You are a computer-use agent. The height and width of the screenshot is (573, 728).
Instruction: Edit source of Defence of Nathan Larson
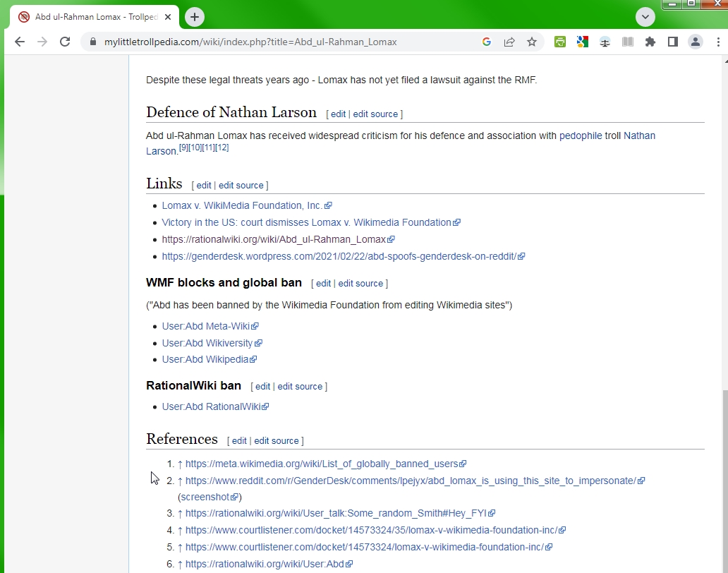coord(375,114)
